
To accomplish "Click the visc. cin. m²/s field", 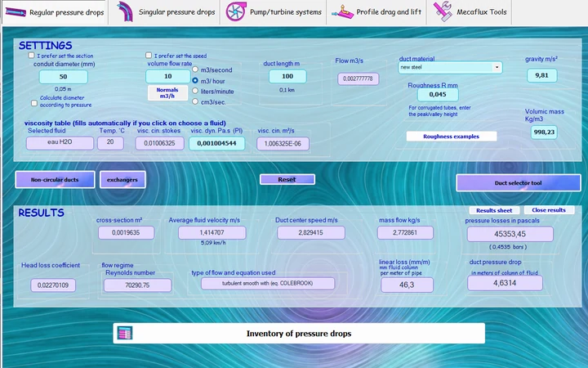I will [283, 143].
